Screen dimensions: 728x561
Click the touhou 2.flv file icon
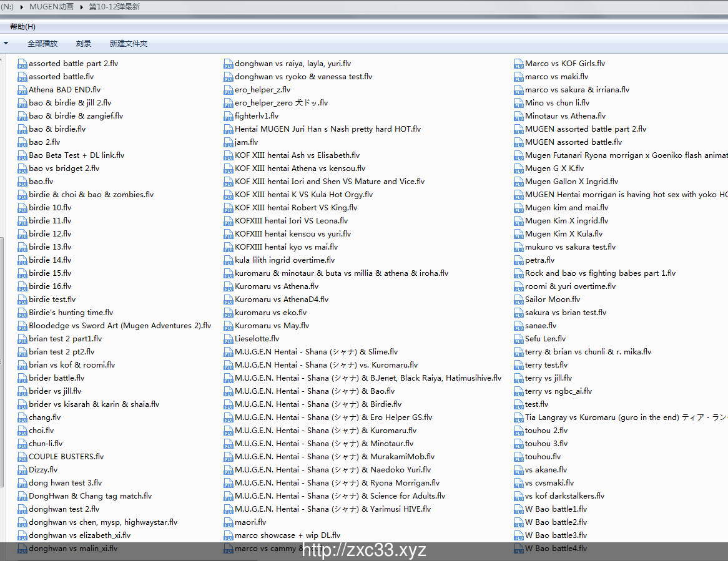point(519,431)
